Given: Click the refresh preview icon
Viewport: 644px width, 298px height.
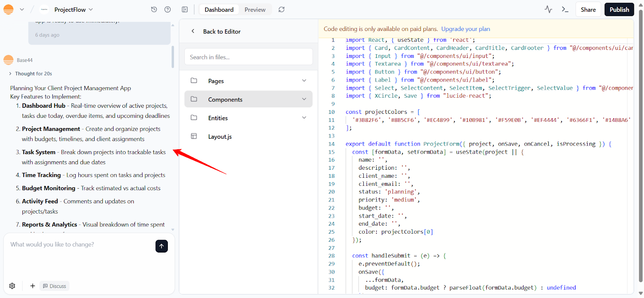Looking at the screenshot, I should tap(281, 9).
